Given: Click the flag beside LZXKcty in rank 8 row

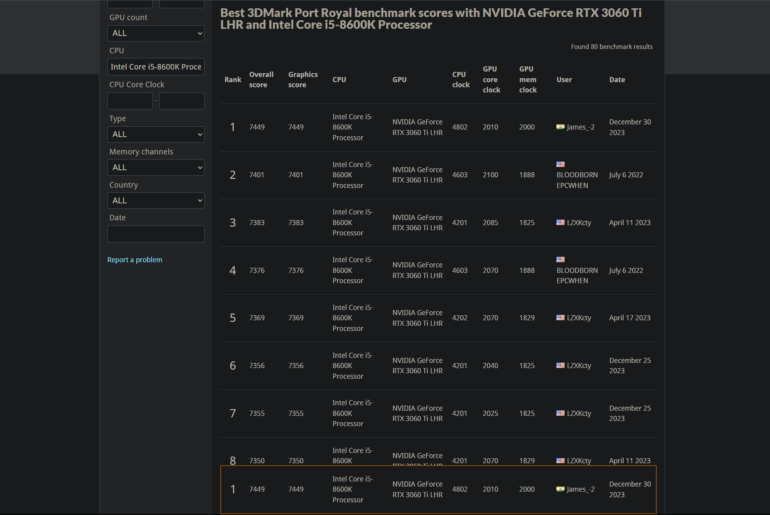Looking at the screenshot, I should (560, 461).
